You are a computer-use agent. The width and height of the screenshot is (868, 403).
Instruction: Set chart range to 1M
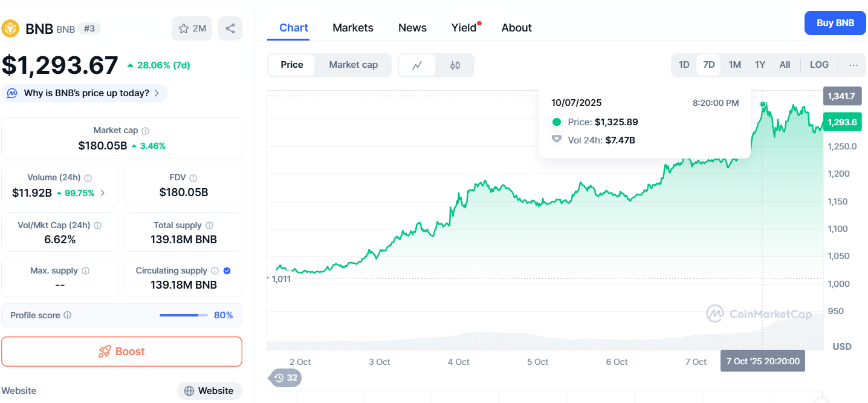734,65
